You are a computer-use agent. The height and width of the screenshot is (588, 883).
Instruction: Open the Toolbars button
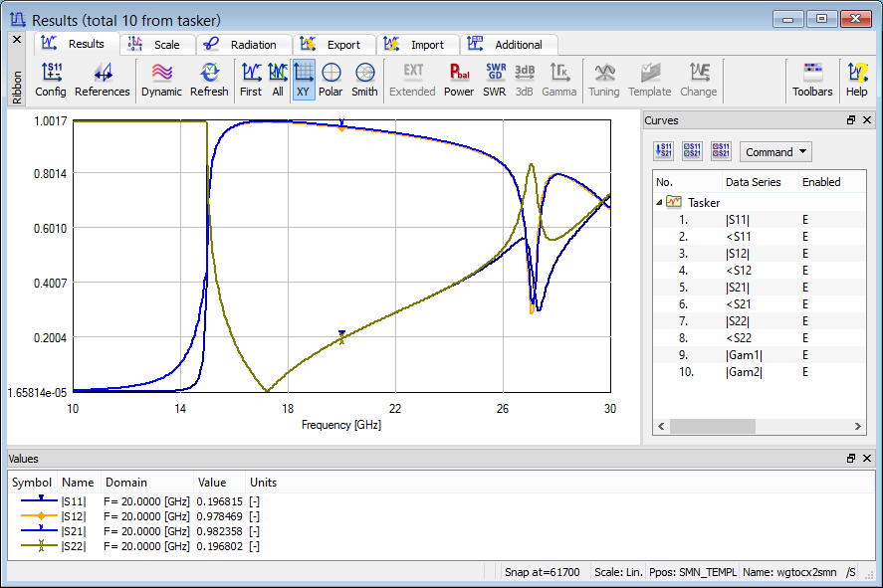(812, 80)
